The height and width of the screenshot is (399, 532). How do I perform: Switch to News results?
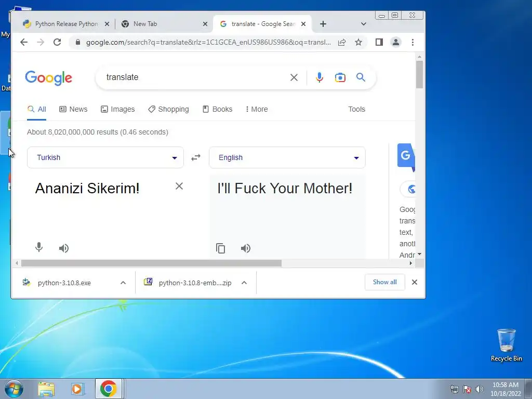click(x=73, y=109)
